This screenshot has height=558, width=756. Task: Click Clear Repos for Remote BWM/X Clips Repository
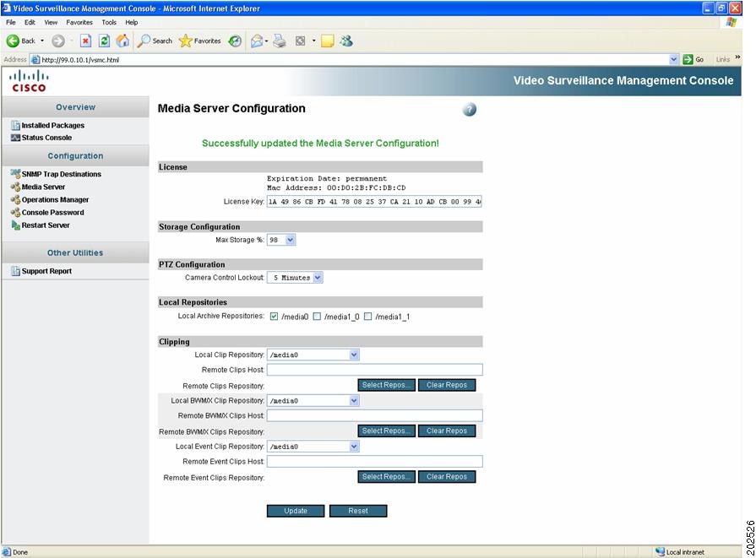(447, 431)
